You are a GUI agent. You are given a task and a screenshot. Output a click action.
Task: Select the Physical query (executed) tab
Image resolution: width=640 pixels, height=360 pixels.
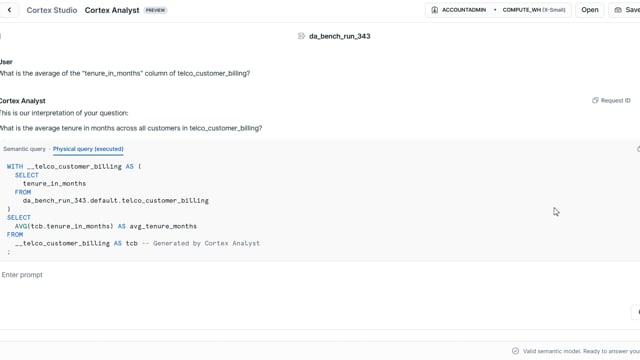pos(88,149)
